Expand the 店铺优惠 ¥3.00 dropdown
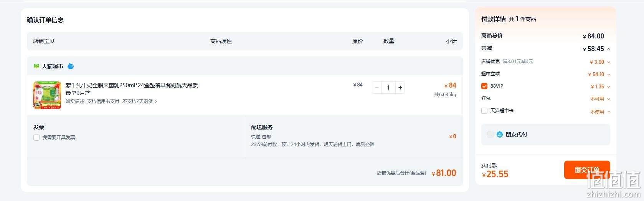Screen dimensions: 644x201 click(x=609, y=62)
